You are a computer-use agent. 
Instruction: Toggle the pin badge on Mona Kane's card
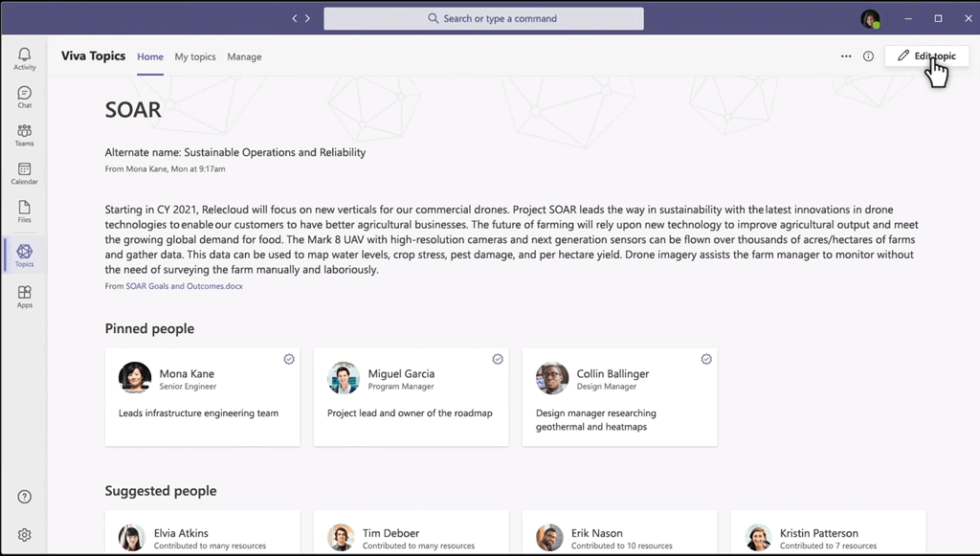tap(289, 359)
